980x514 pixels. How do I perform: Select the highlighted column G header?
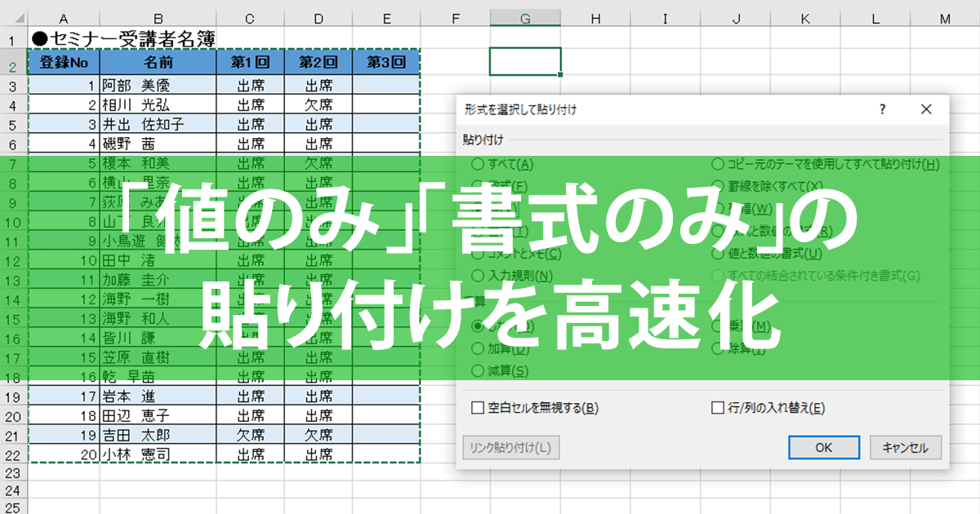pyautogui.click(x=525, y=18)
